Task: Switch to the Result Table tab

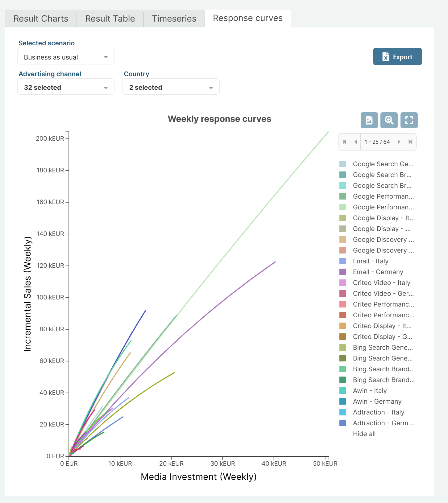Action: click(110, 19)
